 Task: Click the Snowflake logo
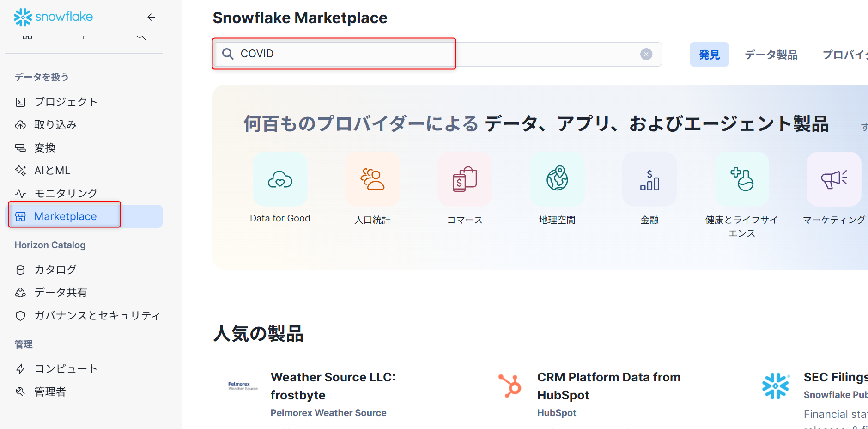[x=53, y=17]
